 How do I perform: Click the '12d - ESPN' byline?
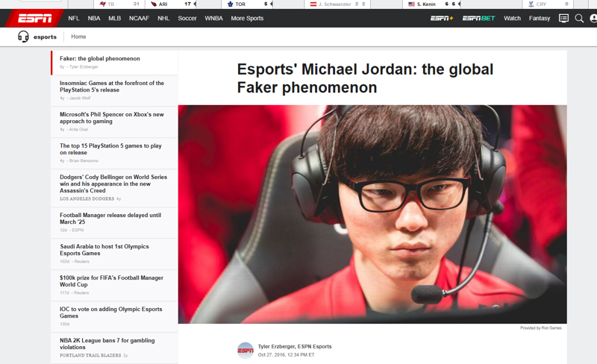coord(72,230)
